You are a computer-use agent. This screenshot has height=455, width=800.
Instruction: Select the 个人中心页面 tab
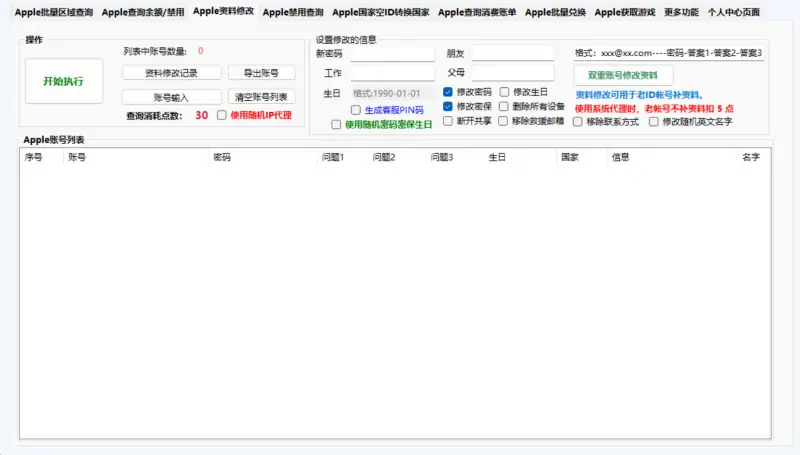[x=733, y=13]
